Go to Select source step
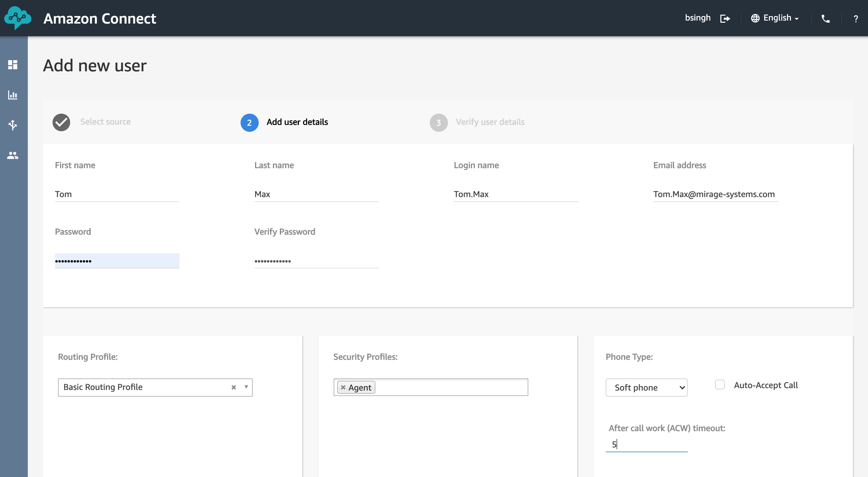 click(x=92, y=122)
